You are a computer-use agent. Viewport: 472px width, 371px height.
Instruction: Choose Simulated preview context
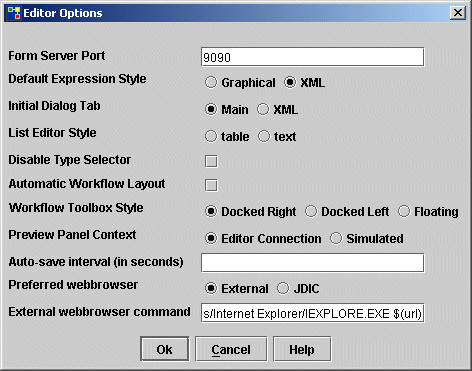pyautogui.click(x=336, y=238)
